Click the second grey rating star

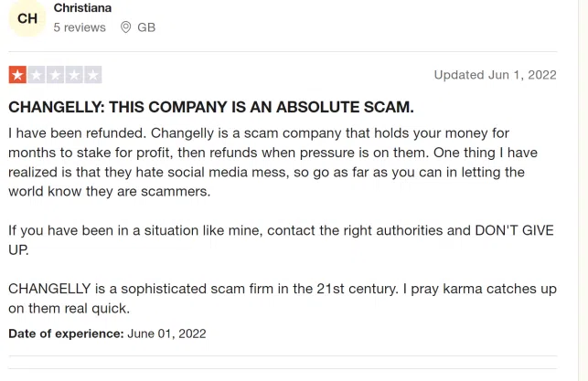coord(37,75)
